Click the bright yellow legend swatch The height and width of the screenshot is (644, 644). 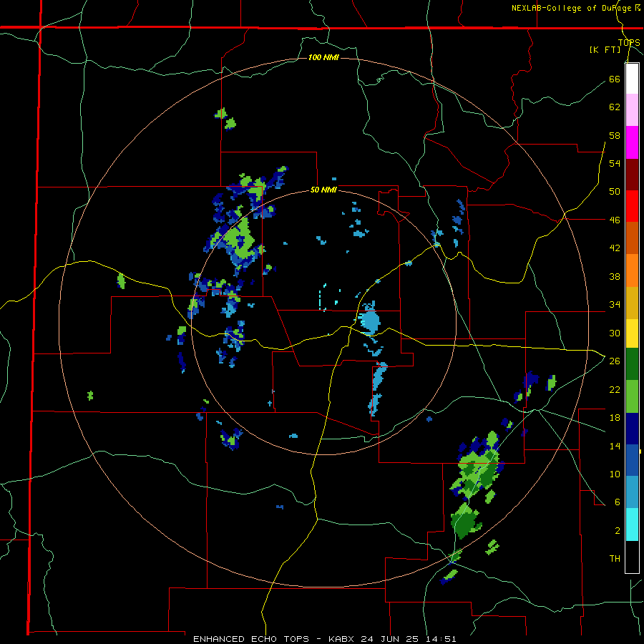tap(632, 333)
